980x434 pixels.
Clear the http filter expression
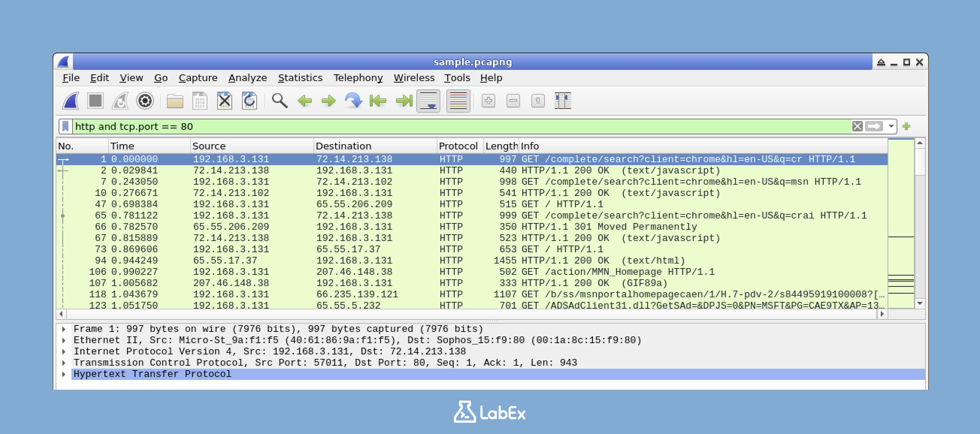pyautogui.click(x=858, y=126)
